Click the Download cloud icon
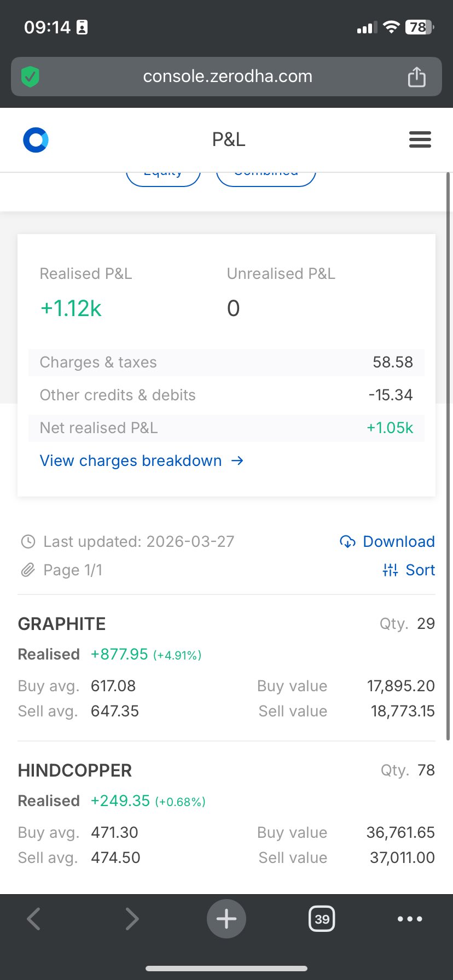This screenshot has width=453, height=980. coord(347,541)
